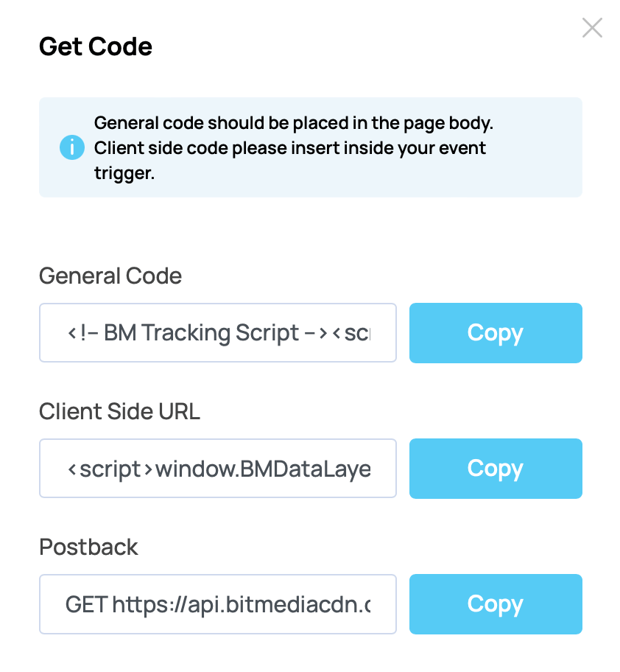Click the General Code section label
The image size is (620, 672).
[x=110, y=276]
